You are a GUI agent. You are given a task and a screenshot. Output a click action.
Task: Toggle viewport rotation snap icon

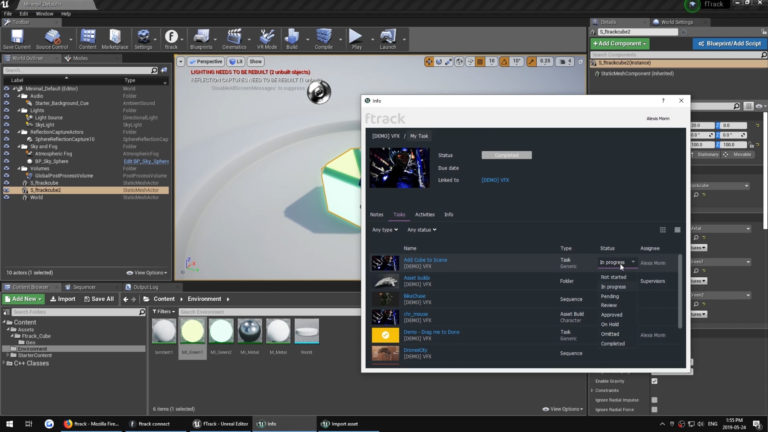[504, 62]
